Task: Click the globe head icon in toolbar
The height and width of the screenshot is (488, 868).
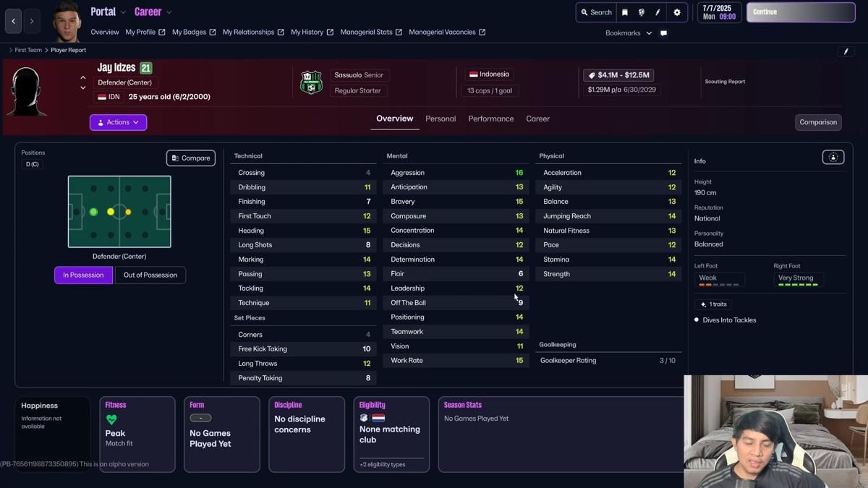Action: click(642, 12)
